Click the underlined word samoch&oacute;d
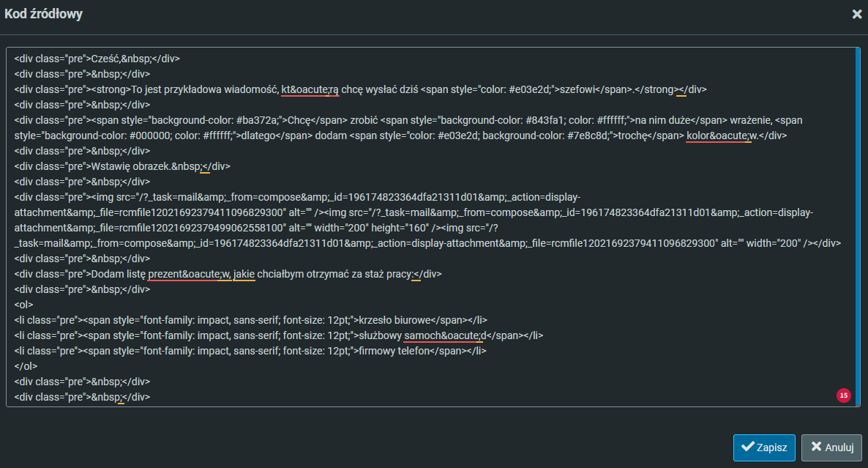The height and width of the screenshot is (468, 868). pyautogui.click(x=444, y=335)
